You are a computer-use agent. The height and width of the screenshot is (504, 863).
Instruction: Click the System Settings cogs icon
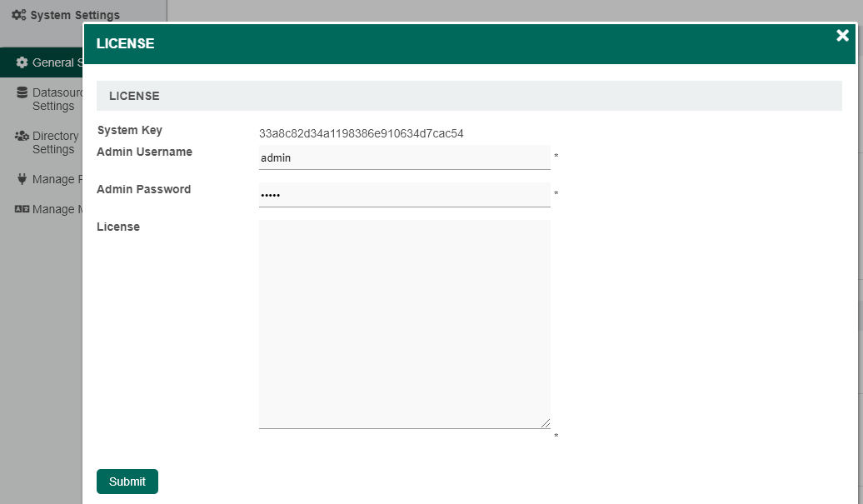[18, 15]
